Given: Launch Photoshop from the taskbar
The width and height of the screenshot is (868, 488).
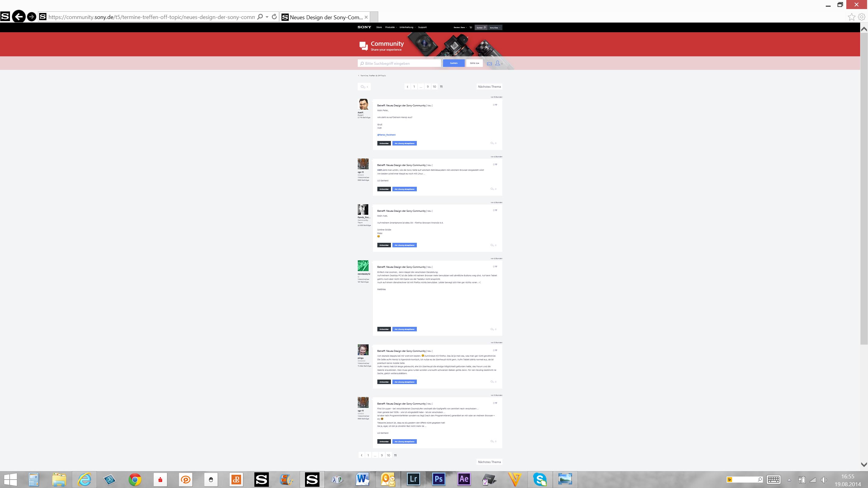Looking at the screenshot, I should pos(439,479).
